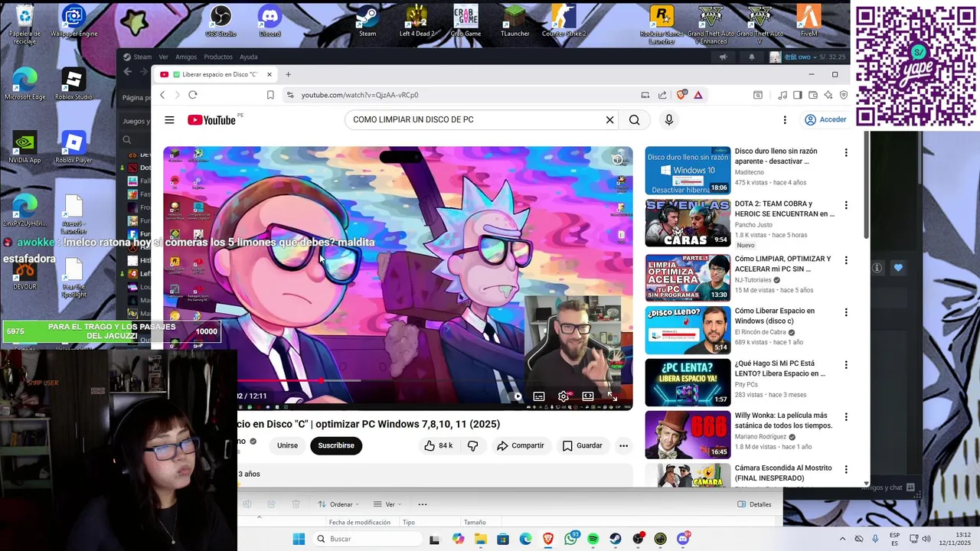Dislike the video with thumbs down
Screen dimensions: 980x551
(x=473, y=445)
